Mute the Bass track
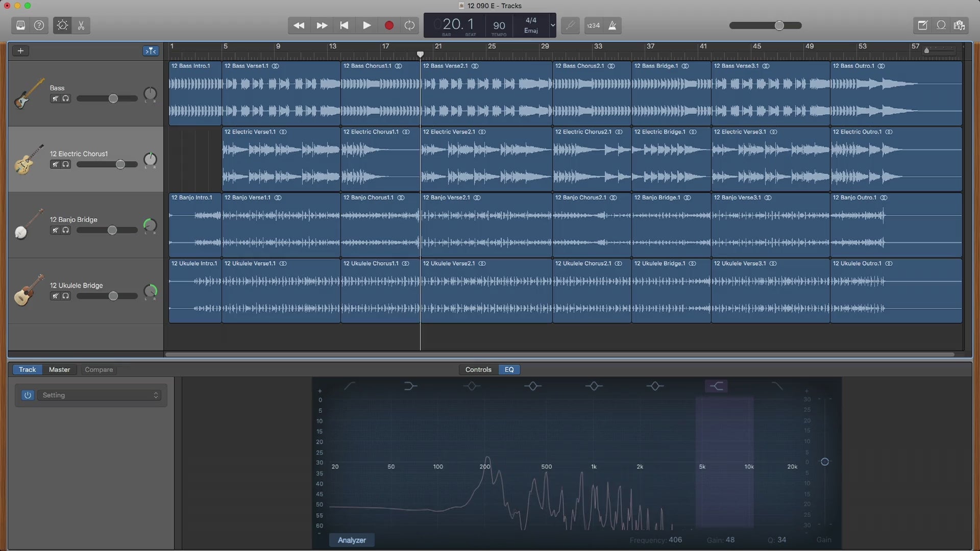The image size is (980, 551). point(55,98)
